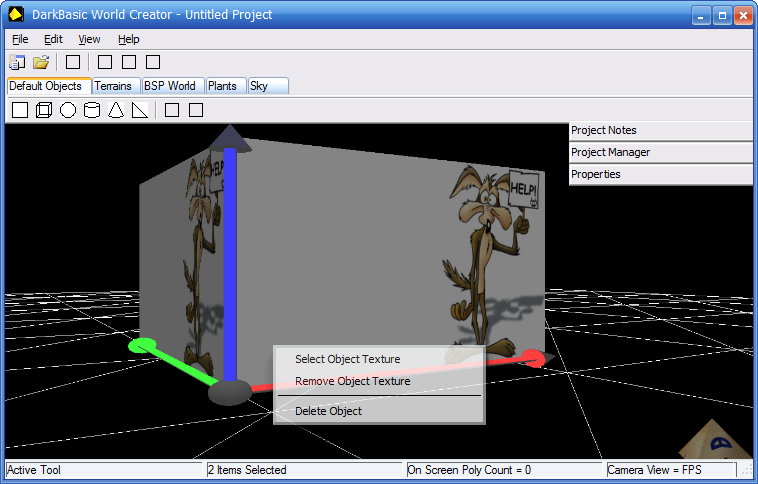The image size is (758, 484).
Task: Switch to the BSP World tab
Action: click(173, 86)
